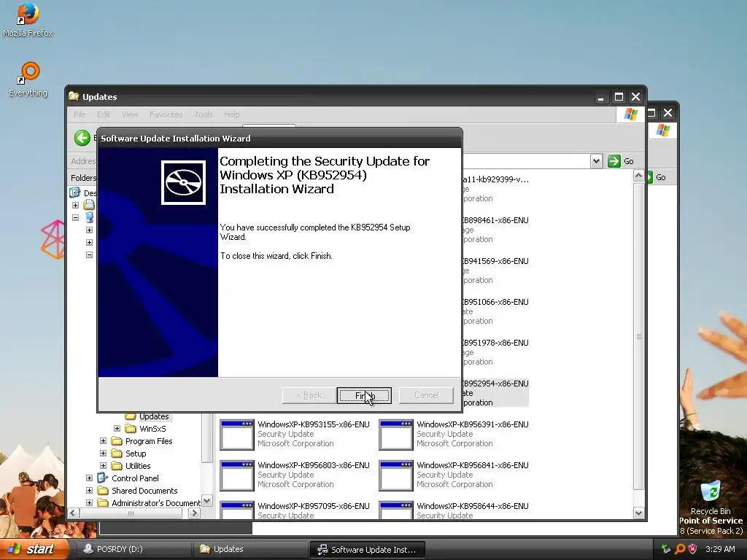Screen dimensions: 747x560
Task: Click the security shield tray icon
Action: (x=692, y=549)
